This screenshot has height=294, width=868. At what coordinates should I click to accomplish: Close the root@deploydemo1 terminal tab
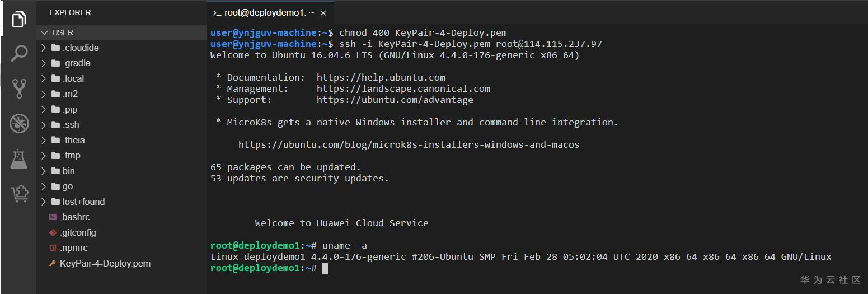[323, 12]
